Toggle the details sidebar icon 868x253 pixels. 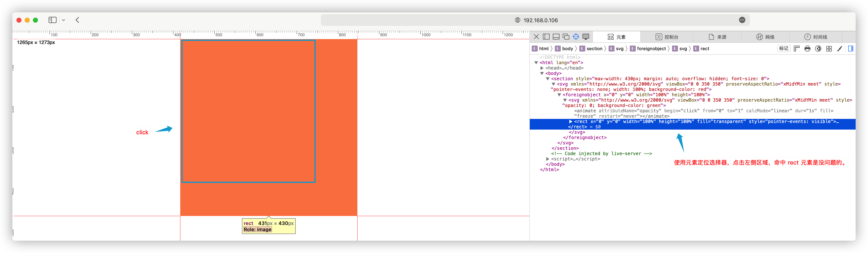coord(850,49)
